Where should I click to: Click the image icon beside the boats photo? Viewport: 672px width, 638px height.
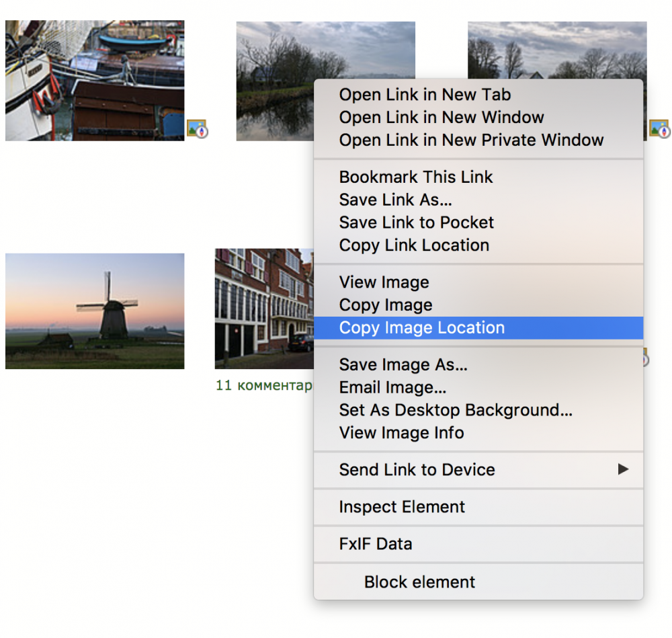pos(197,128)
